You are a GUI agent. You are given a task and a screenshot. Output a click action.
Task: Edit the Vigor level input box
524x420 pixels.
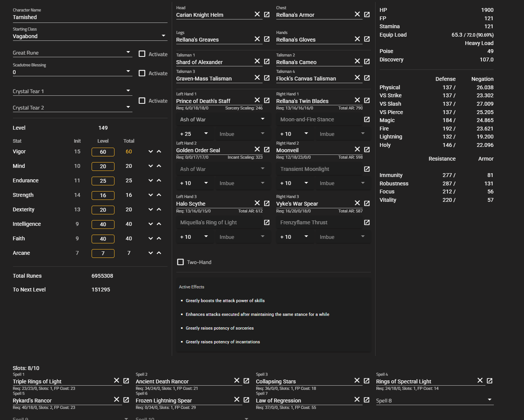coord(103,152)
